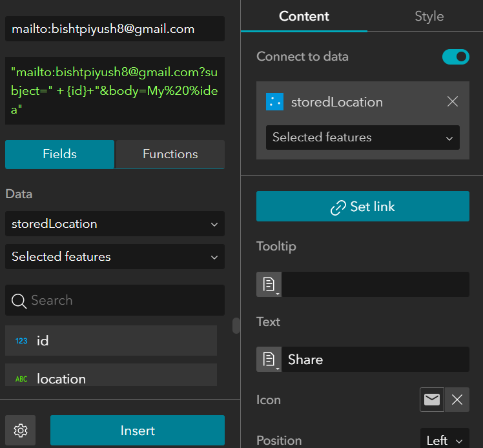Open Tooltip dynamic content icon
The image size is (483, 448).
click(x=269, y=284)
